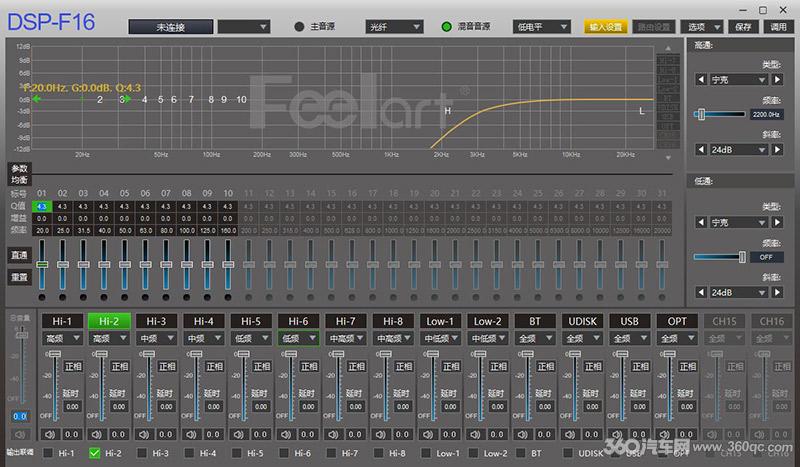800x467 pixels.
Task: Open the 选项 options dropdown
Action: [x=702, y=27]
